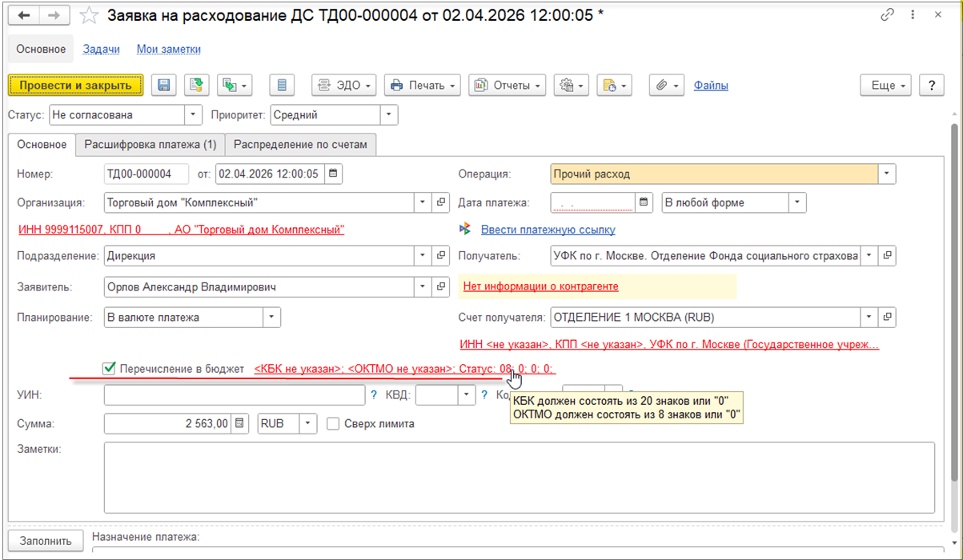Expand the Статус dropdown
This screenshot has height=560, width=963.
(x=194, y=115)
